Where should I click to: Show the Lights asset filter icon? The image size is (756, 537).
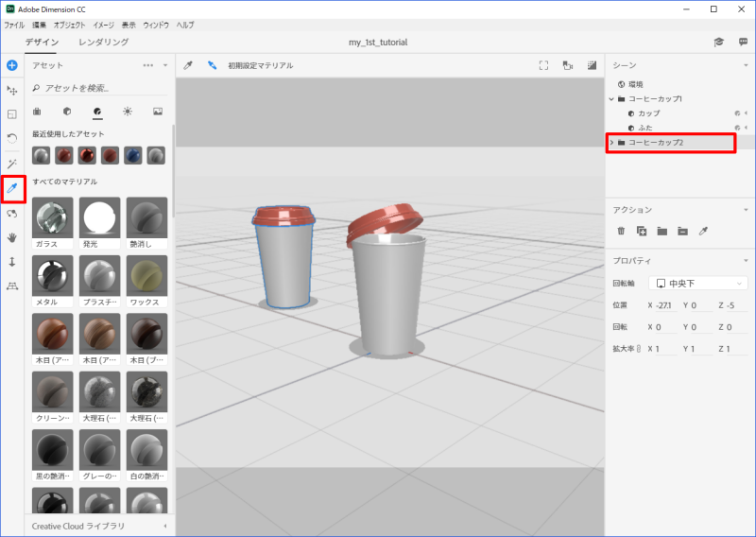tap(128, 112)
